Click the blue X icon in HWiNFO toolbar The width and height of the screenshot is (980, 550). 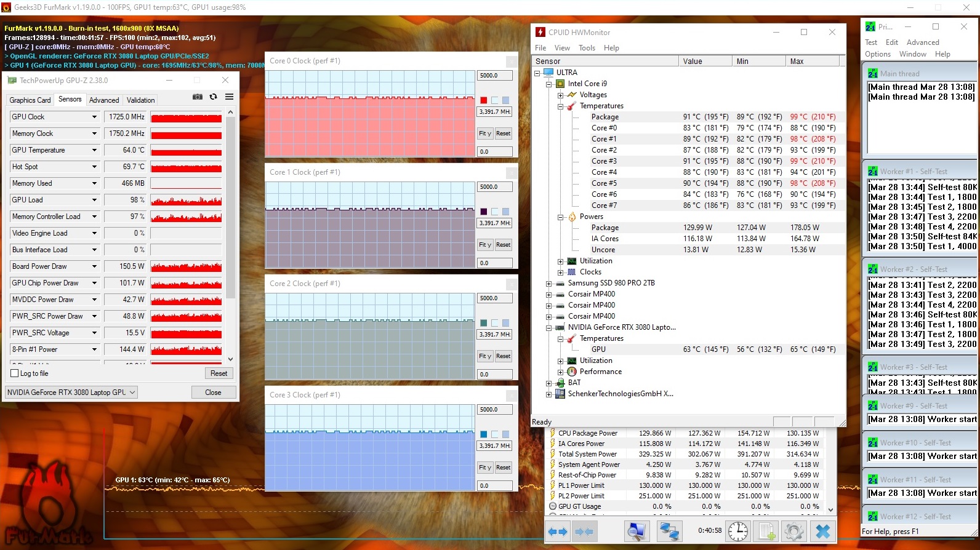[823, 532]
